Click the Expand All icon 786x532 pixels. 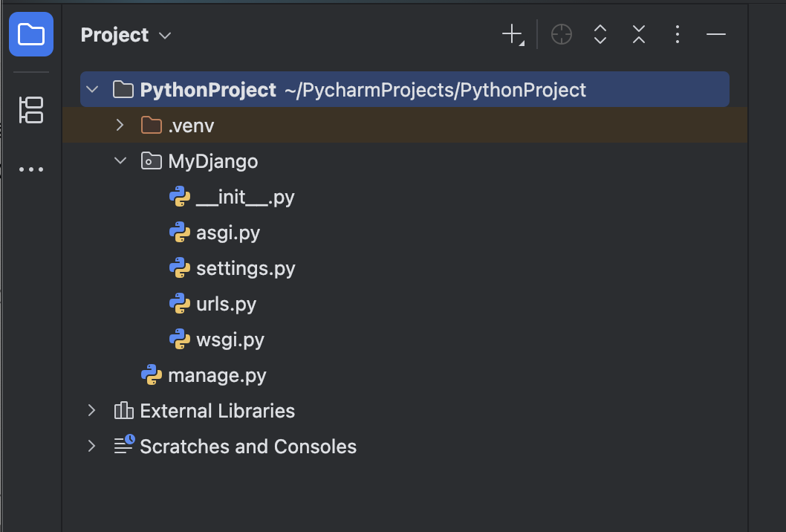tap(600, 34)
